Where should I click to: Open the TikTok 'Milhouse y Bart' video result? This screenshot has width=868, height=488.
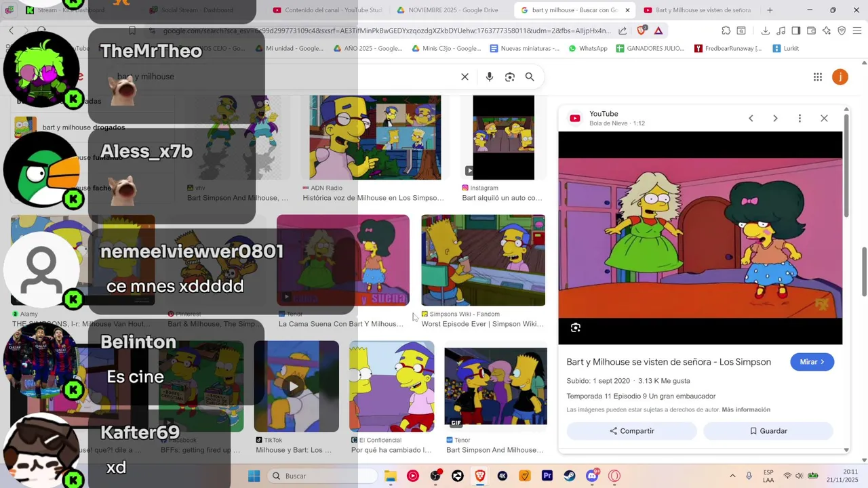point(296,386)
